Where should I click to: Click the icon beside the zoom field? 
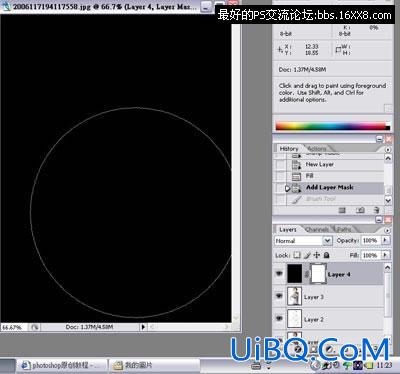(35, 327)
